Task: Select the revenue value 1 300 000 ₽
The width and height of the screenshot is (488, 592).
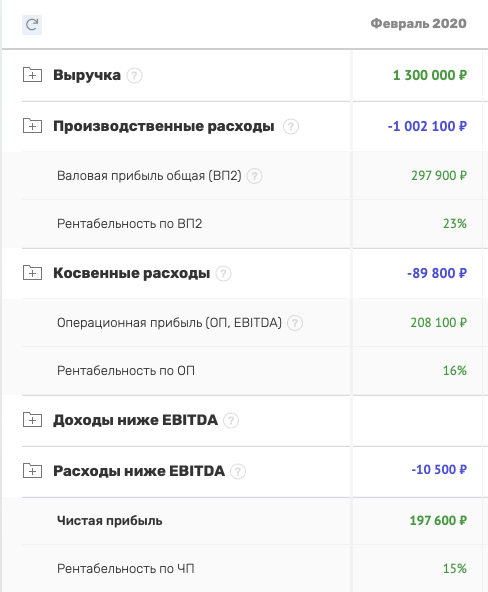Action: pos(430,75)
